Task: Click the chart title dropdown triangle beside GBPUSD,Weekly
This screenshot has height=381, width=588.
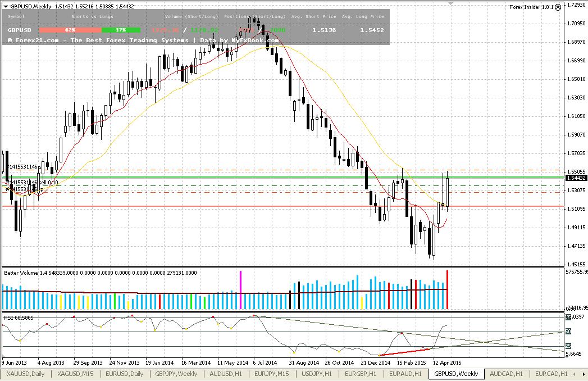Action: [x=6, y=6]
